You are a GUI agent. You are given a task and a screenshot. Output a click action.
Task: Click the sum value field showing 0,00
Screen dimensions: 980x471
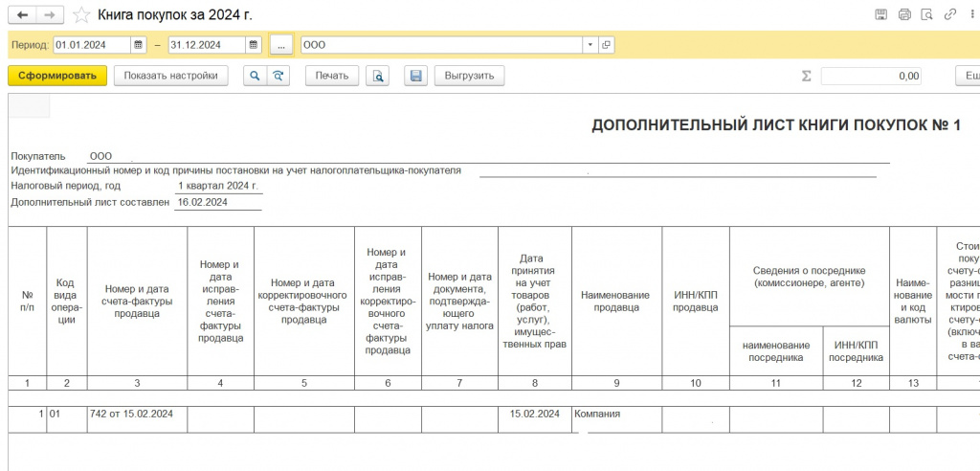coord(871,76)
